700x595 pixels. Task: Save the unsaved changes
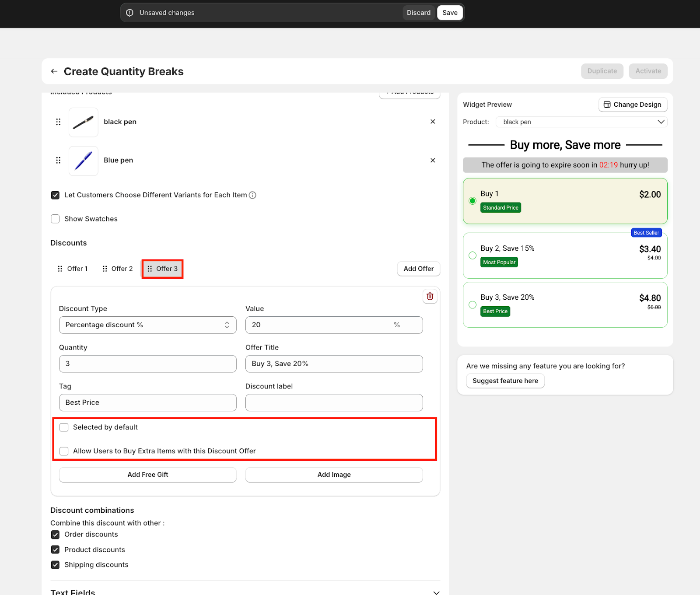[450, 13]
